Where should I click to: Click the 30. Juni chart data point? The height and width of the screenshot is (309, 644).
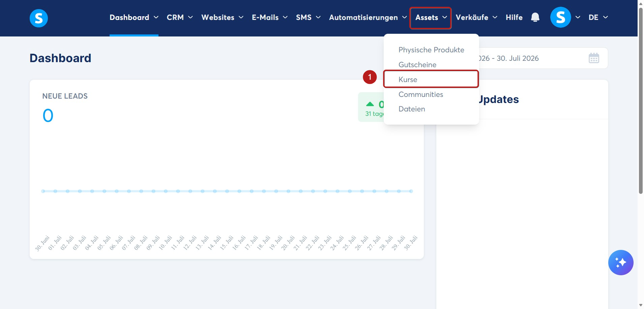[43, 191]
